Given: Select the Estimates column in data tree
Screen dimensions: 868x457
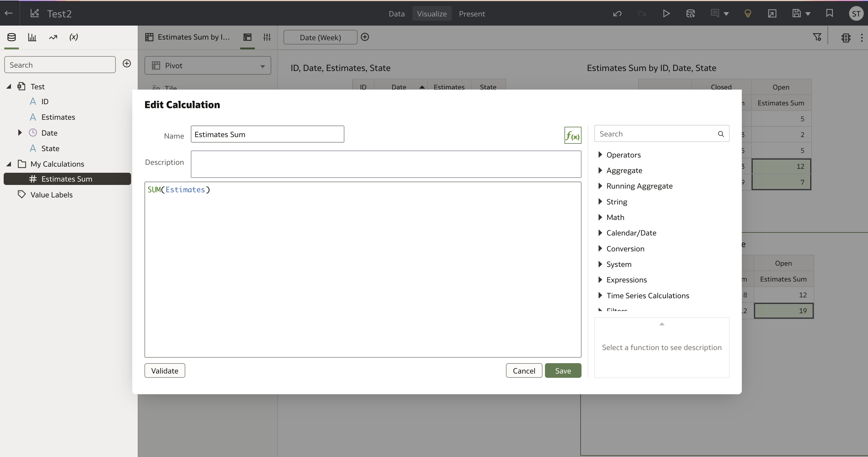Looking at the screenshot, I should pos(58,117).
